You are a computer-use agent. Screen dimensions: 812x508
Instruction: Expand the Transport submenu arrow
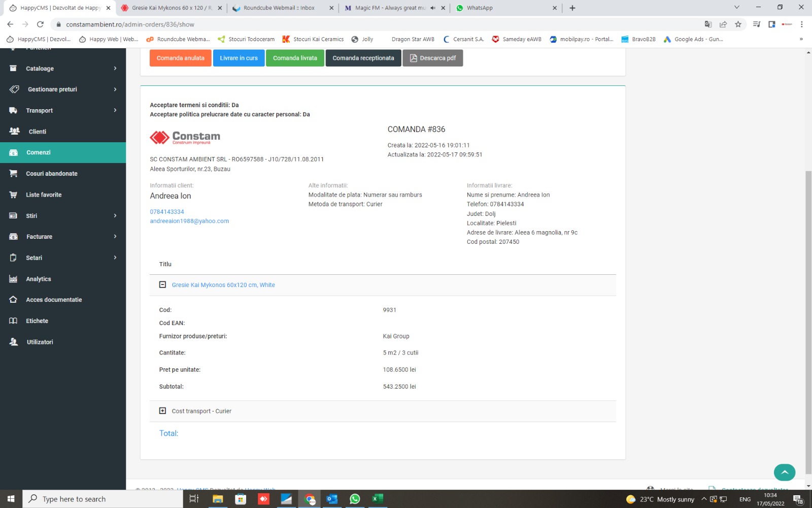click(x=115, y=110)
